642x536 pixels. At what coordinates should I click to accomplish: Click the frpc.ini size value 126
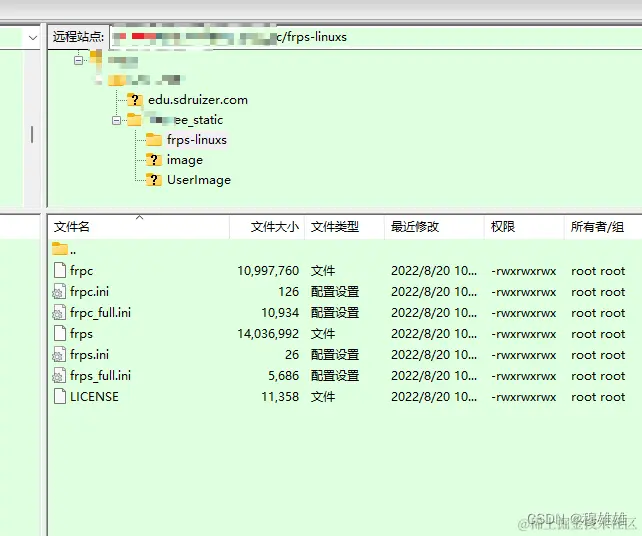click(x=289, y=292)
